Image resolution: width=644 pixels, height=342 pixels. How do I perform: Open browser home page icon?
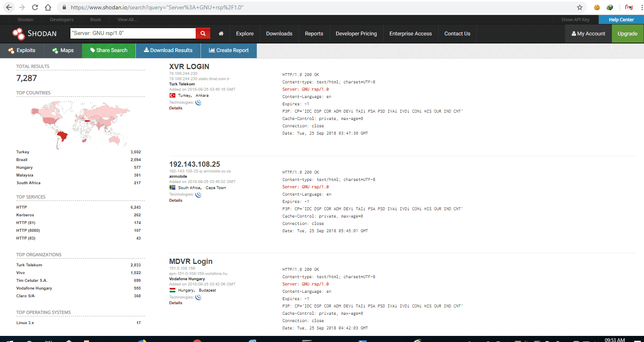point(48,7)
